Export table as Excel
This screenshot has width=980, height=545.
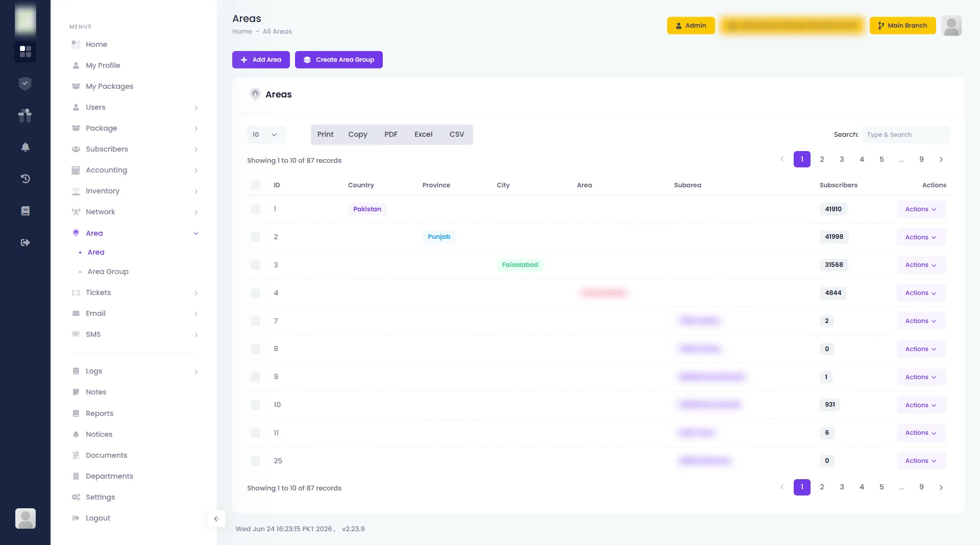[x=423, y=134]
